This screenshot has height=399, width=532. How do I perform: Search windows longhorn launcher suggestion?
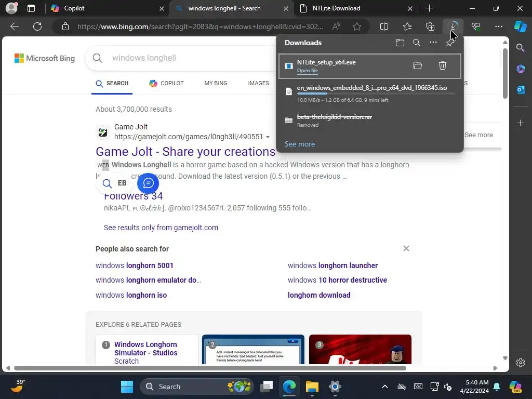pos(333,265)
